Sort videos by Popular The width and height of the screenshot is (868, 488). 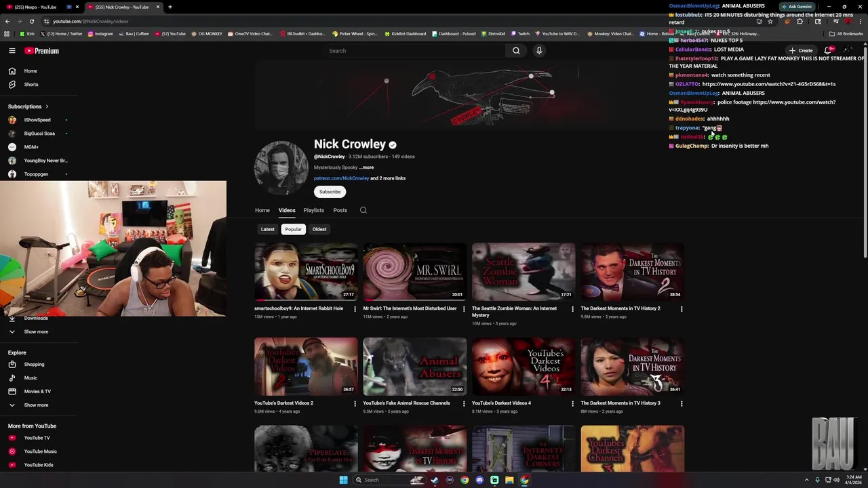pos(293,229)
